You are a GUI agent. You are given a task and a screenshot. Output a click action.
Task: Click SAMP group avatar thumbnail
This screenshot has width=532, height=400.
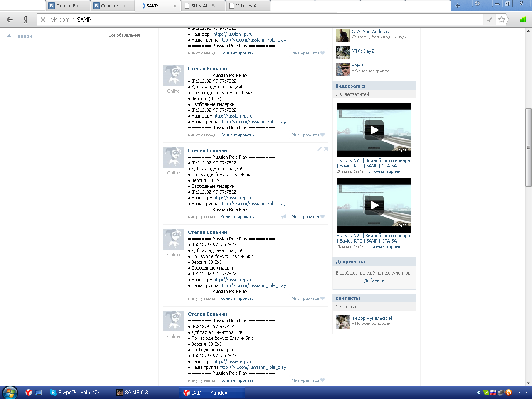click(343, 69)
